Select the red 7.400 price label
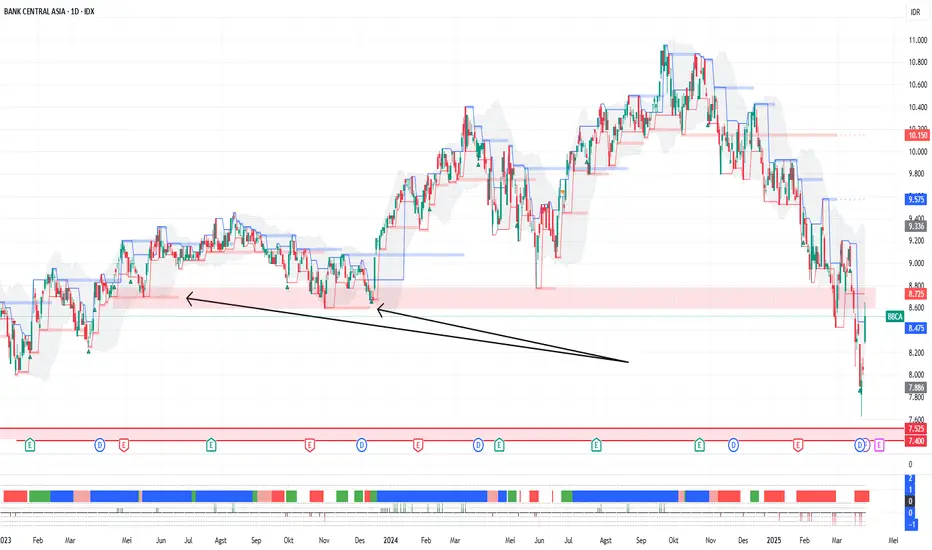Image resolution: width=932 pixels, height=550 pixels. (x=915, y=441)
